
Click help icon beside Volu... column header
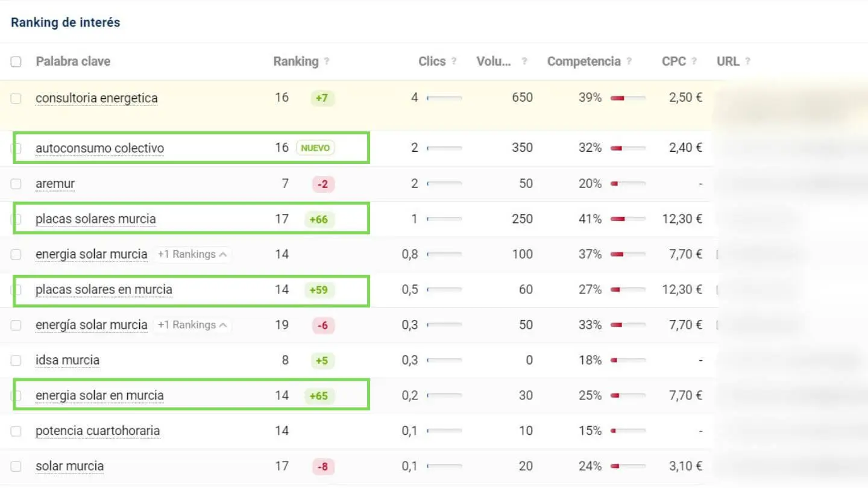(524, 61)
